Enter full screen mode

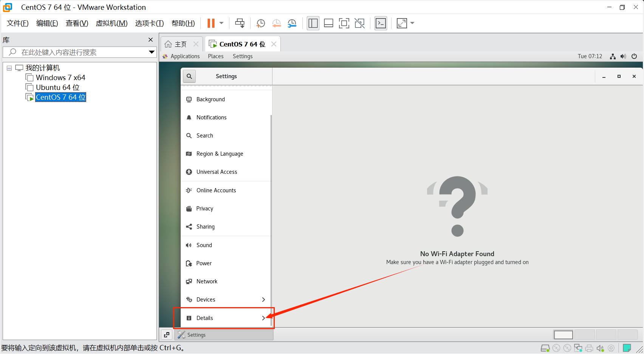click(x=344, y=23)
